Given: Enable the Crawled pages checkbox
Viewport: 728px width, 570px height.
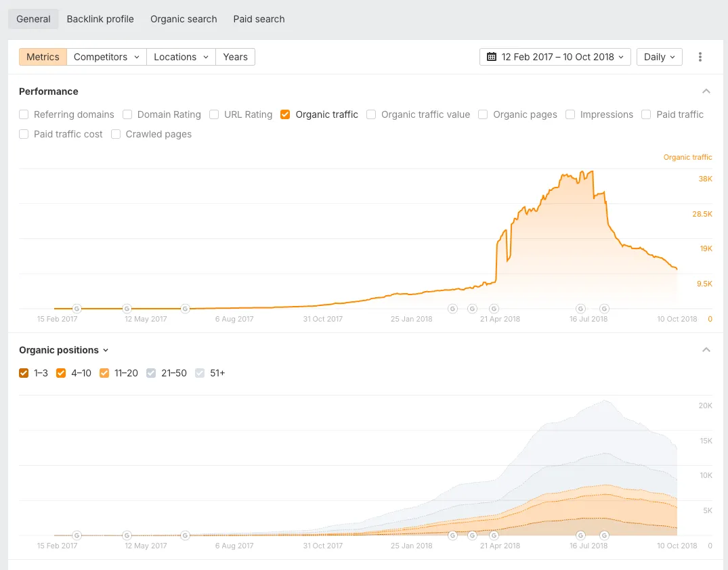Looking at the screenshot, I should (x=116, y=134).
